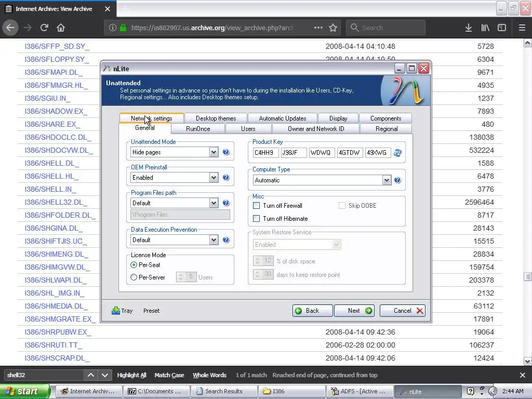Click the Product Key refresh icon

coord(397,153)
